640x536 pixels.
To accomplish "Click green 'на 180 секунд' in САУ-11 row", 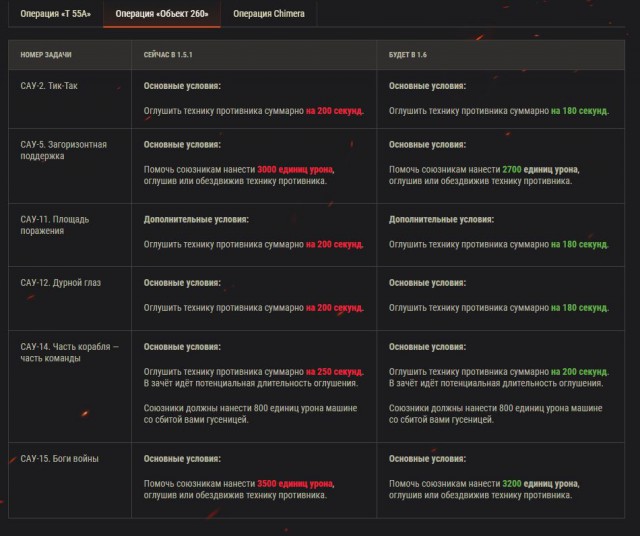I will tap(580, 245).
